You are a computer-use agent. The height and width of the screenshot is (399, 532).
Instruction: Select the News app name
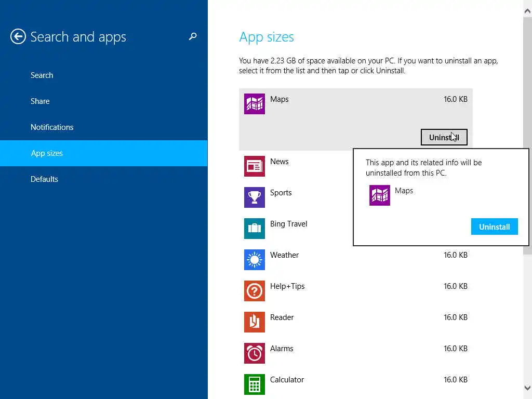279,162
